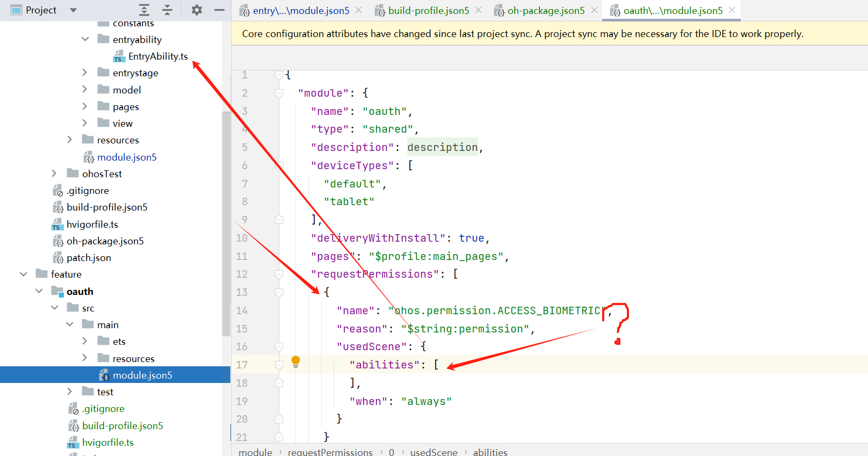Expand the upper resources folder
Image resolution: width=868 pixels, height=456 pixels.
click(x=69, y=140)
